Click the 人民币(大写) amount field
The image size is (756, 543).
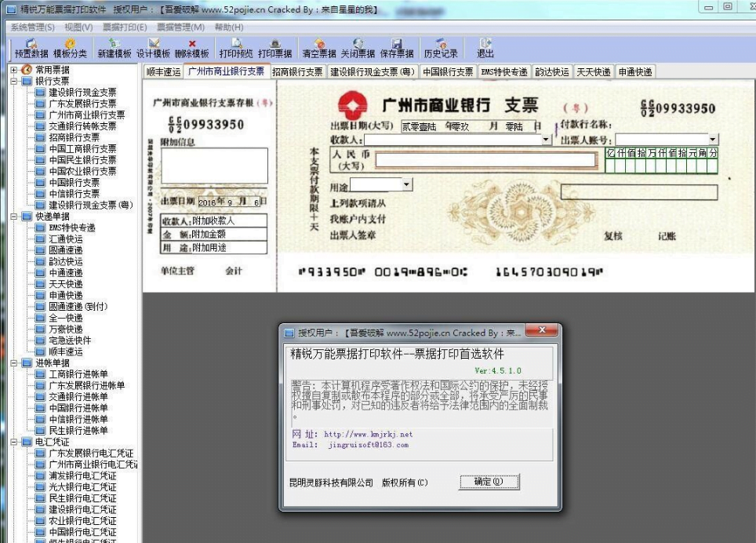(x=485, y=160)
